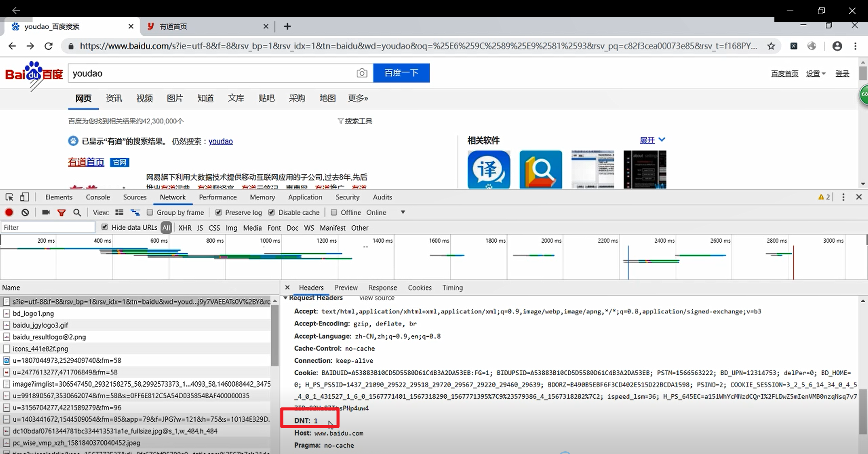Screen dimensions: 868x454
Task: Bookmark this page with the star icon
Action: tap(771, 46)
